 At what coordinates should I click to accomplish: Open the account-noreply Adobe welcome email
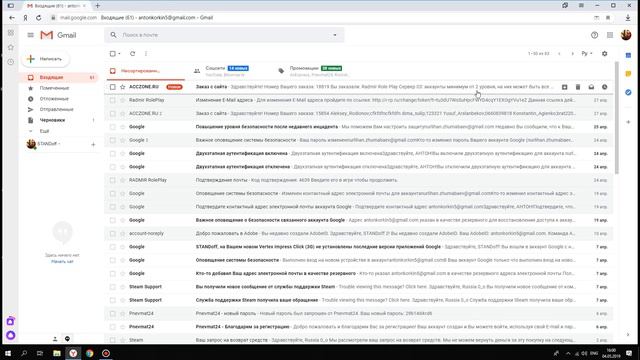(x=359, y=233)
